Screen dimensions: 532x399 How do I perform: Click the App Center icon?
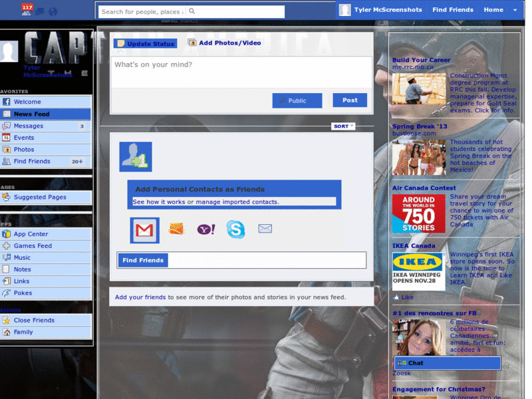coord(6,234)
